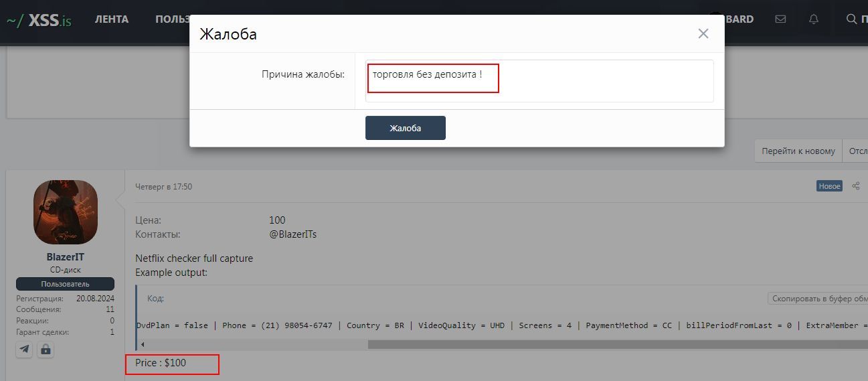Open the notifications bell icon
This screenshot has width=868, height=381.
pyautogui.click(x=814, y=19)
